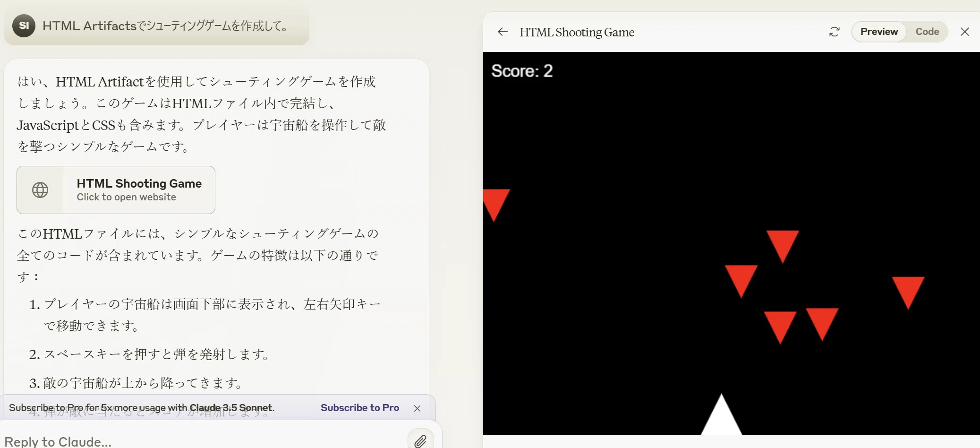Click the globe icon on artifact card
The image size is (980, 448).
pos(40,190)
